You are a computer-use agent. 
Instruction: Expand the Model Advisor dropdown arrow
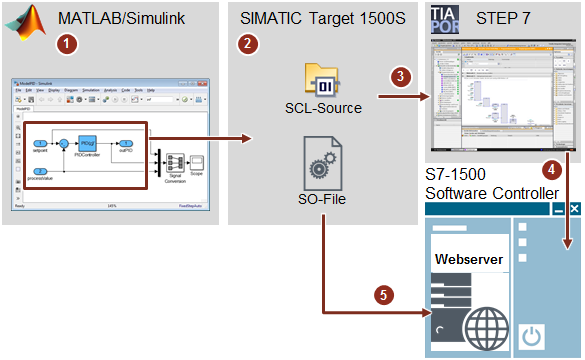pyautogui.click(x=191, y=99)
